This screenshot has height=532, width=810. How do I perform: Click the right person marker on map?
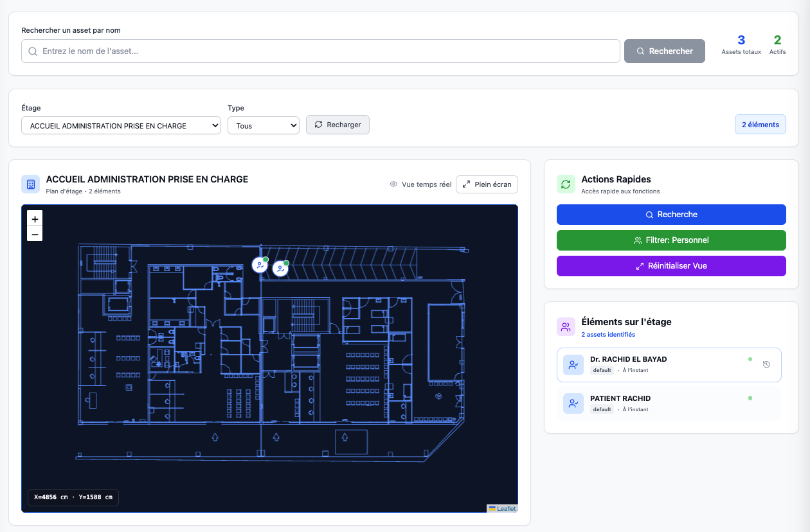point(280,269)
